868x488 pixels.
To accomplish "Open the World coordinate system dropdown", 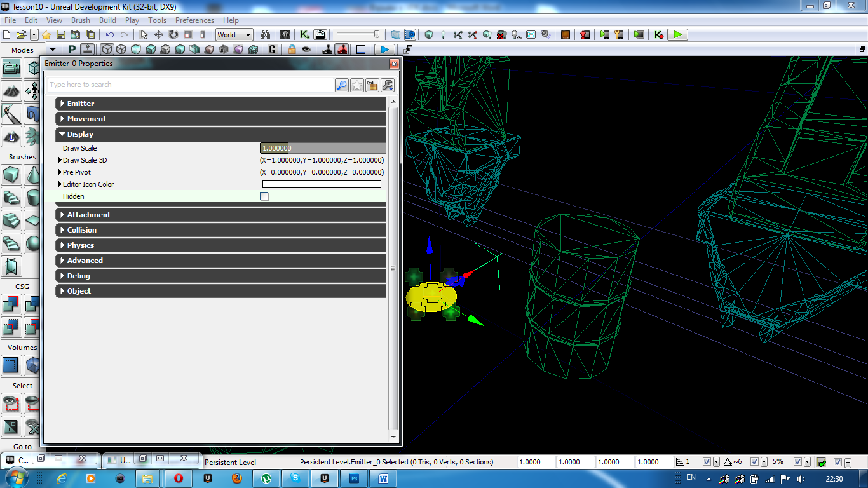I will pos(234,35).
